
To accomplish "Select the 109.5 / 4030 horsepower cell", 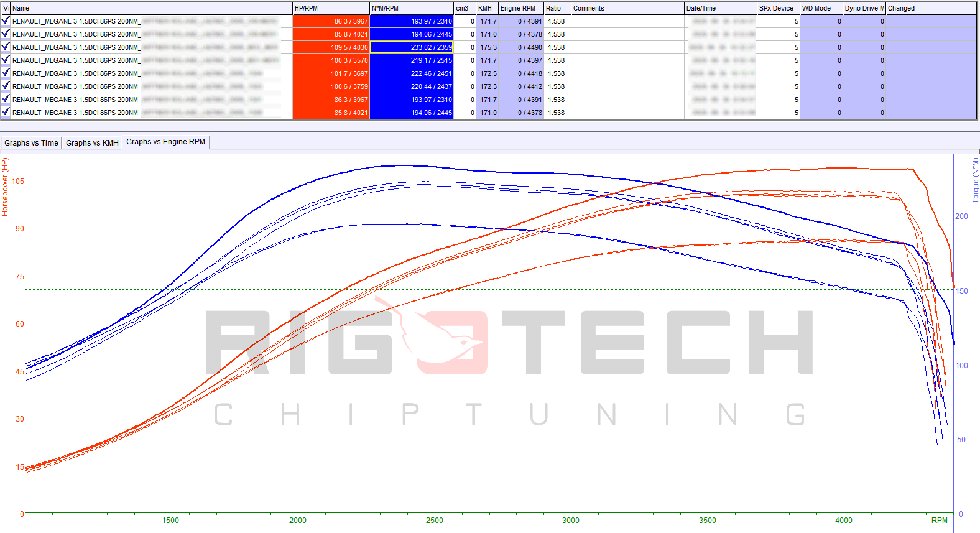I will [x=331, y=47].
